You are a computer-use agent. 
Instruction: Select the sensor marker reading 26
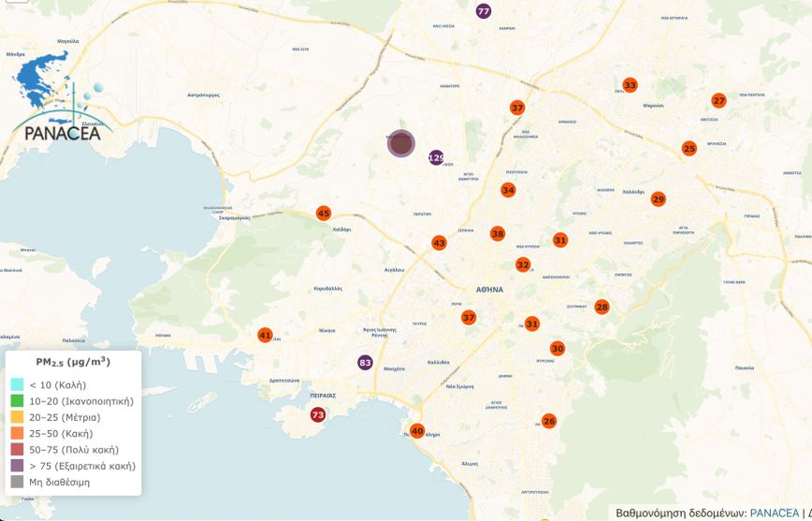pyautogui.click(x=549, y=421)
